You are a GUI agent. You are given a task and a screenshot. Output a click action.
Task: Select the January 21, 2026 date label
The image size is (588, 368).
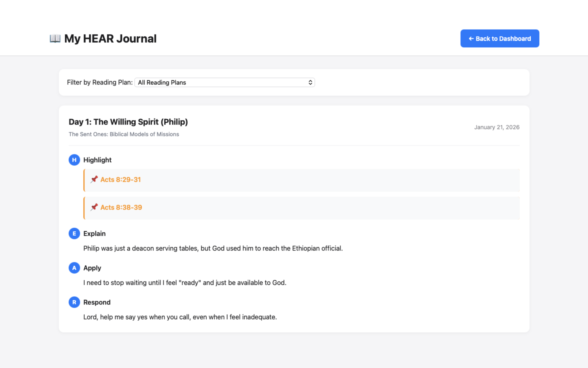pos(497,127)
